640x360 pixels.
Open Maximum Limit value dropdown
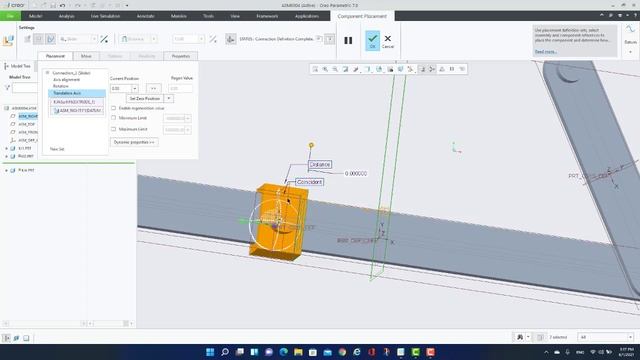click(188, 130)
